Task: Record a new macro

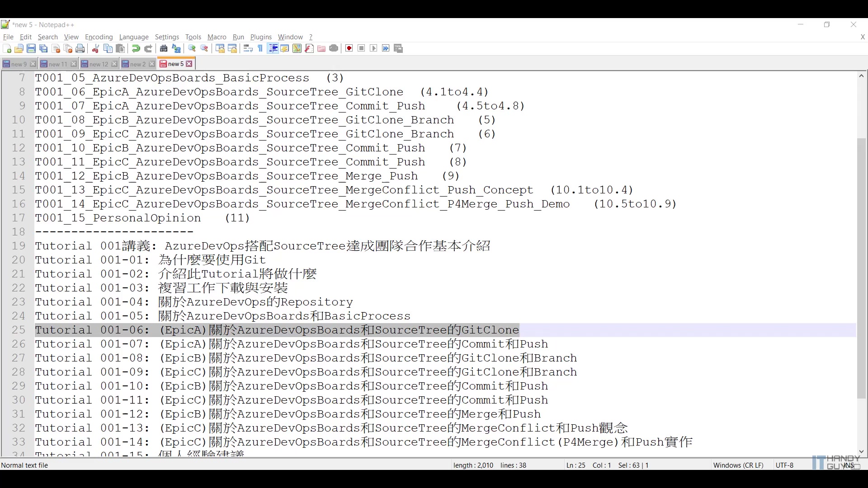Action: pyautogui.click(x=349, y=48)
